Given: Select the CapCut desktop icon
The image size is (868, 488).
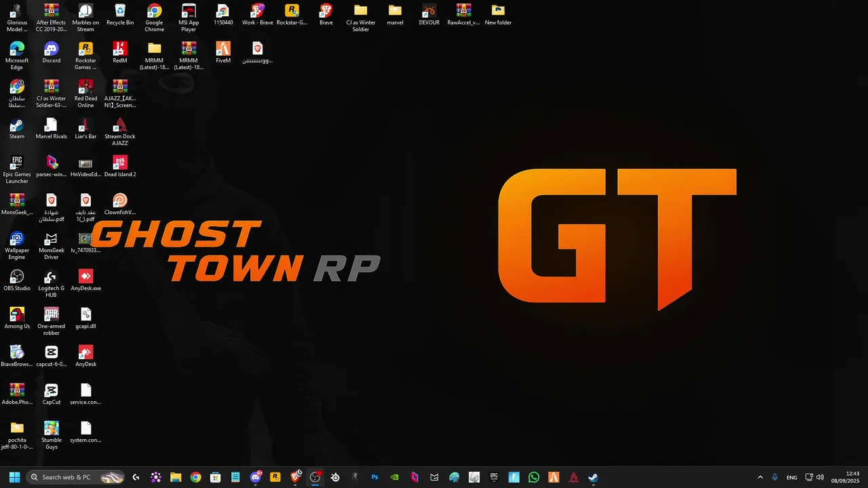Looking at the screenshot, I should (x=51, y=394).
